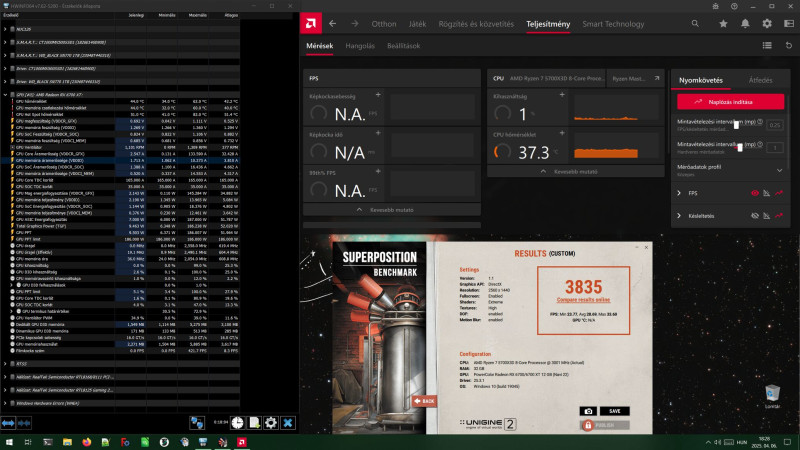Open AMD Software settings gear
This screenshot has height=450, width=800.
point(767,23)
